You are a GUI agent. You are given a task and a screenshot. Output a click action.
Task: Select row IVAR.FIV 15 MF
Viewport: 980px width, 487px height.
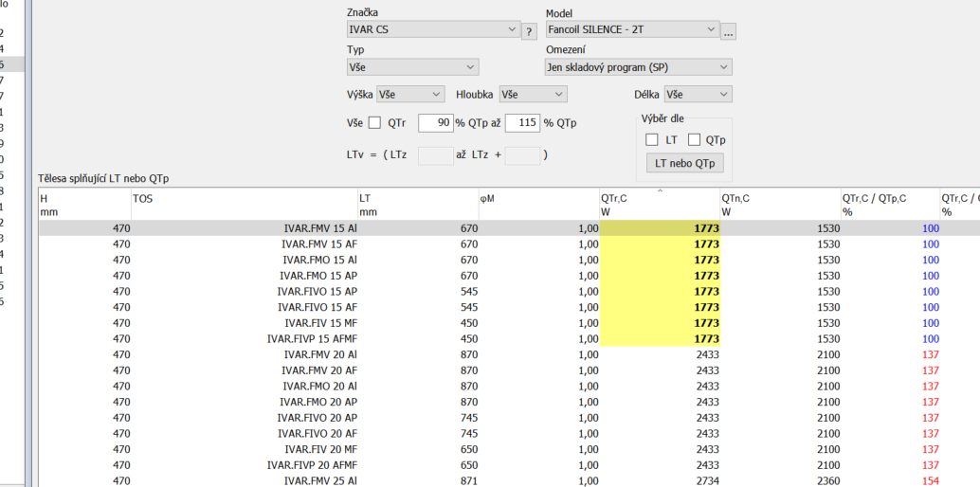tap(509, 323)
